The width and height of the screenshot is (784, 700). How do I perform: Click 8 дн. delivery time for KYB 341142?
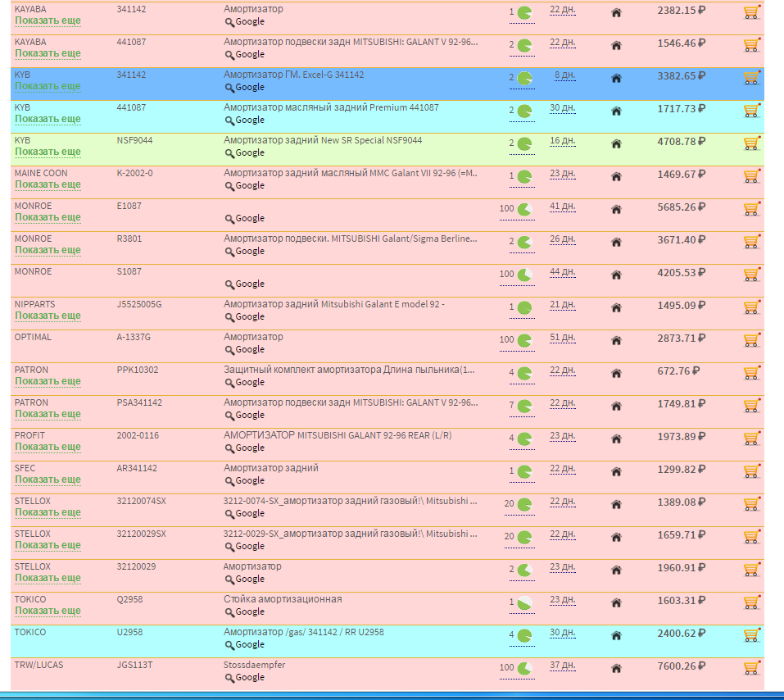[564, 75]
